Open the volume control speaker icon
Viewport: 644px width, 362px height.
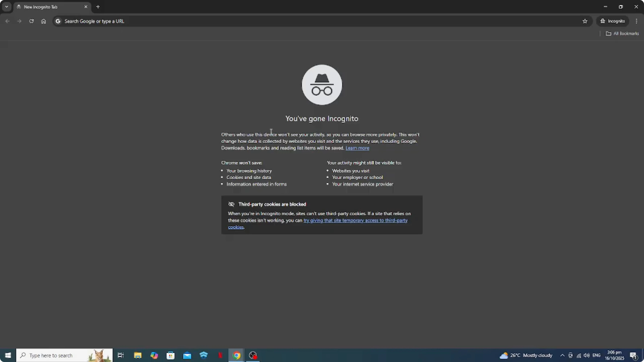(x=587, y=355)
